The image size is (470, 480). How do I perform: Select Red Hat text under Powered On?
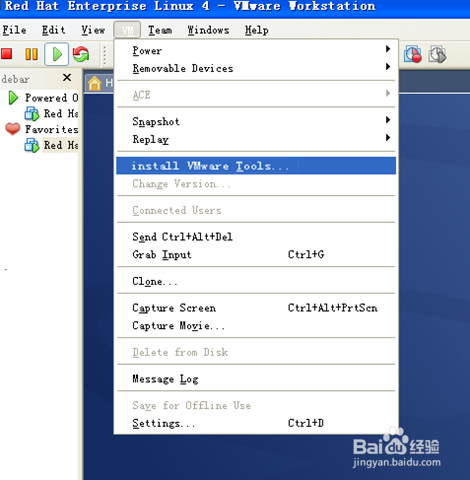(x=61, y=114)
